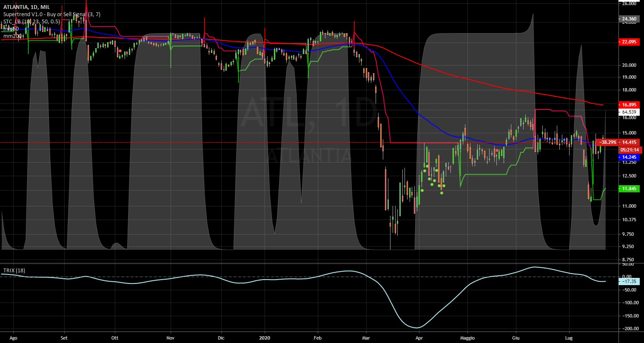Click the STC_LB indicator legend
Viewport: 644px width, 343px height.
(31, 22)
